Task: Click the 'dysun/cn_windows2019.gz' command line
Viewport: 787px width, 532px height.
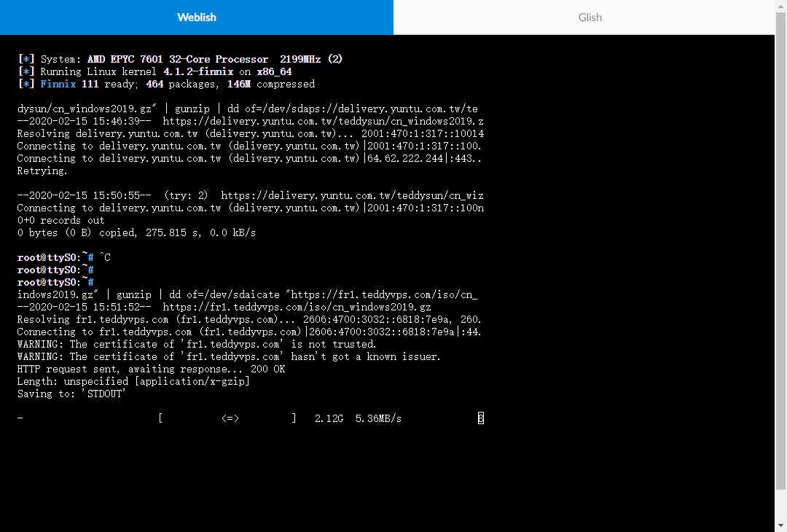Action: click(248, 109)
